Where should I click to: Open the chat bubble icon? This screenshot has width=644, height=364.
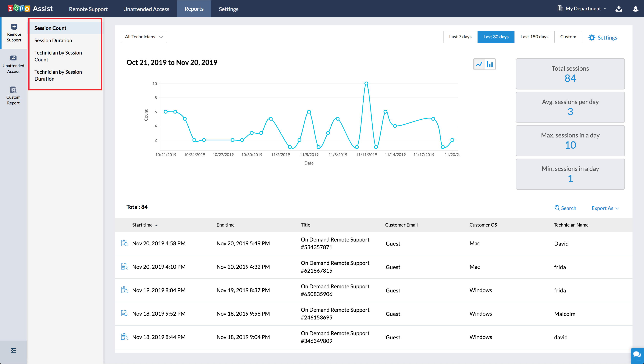637,354
